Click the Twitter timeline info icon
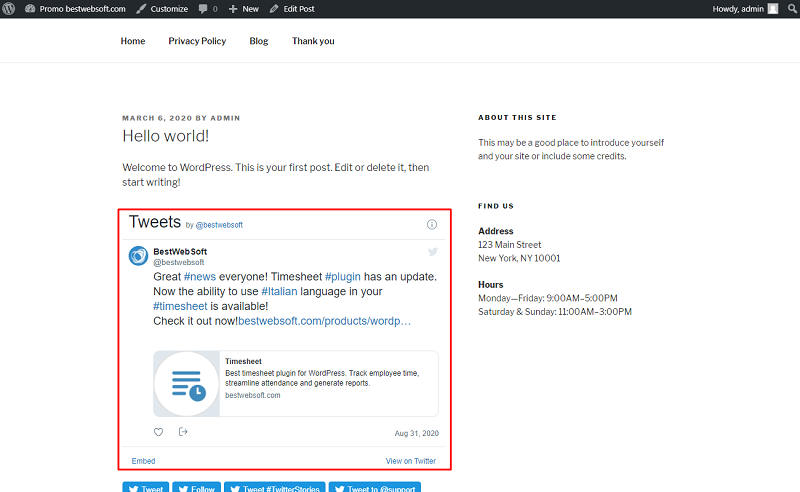Screen dimensions: 800x492 click(x=432, y=225)
